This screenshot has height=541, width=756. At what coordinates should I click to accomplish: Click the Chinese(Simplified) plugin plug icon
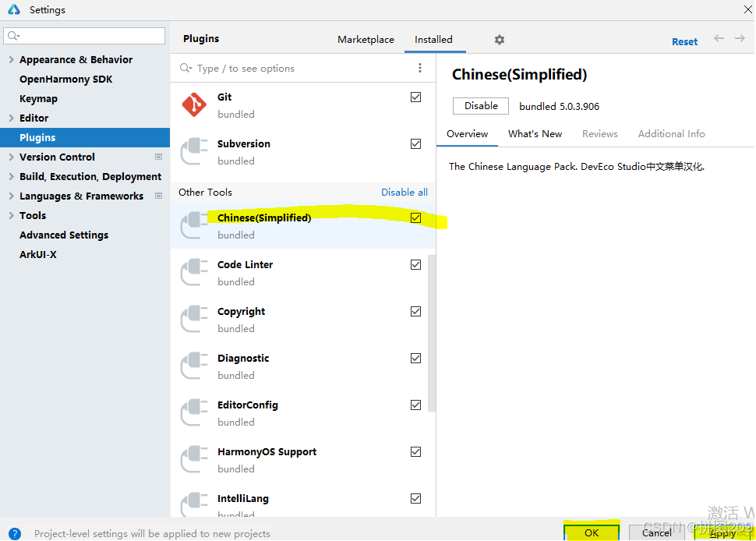(x=194, y=225)
